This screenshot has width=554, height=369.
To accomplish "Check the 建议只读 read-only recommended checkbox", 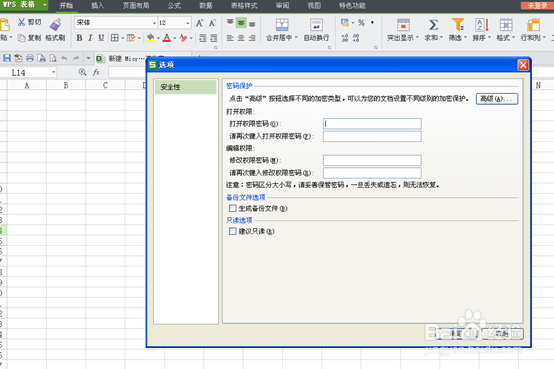I will tap(232, 231).
